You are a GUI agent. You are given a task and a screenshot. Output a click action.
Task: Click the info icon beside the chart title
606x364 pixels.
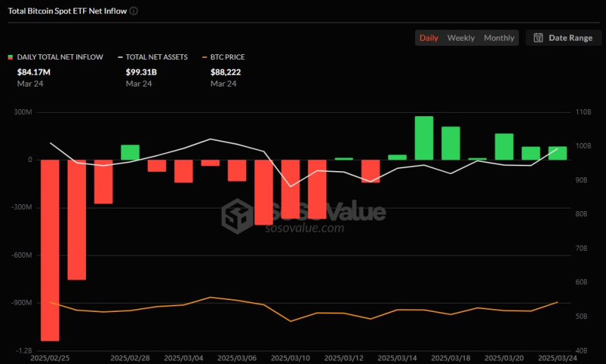[134, 11]
